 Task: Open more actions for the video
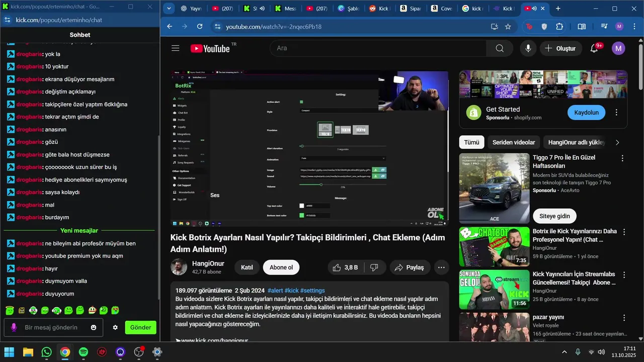(441, 267)
